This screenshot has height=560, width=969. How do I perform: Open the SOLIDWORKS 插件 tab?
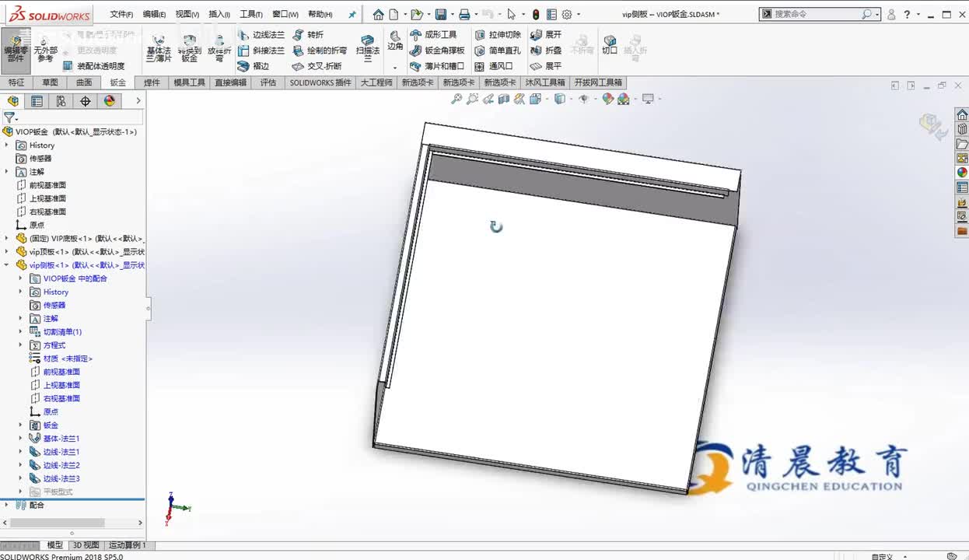[320, 82]
